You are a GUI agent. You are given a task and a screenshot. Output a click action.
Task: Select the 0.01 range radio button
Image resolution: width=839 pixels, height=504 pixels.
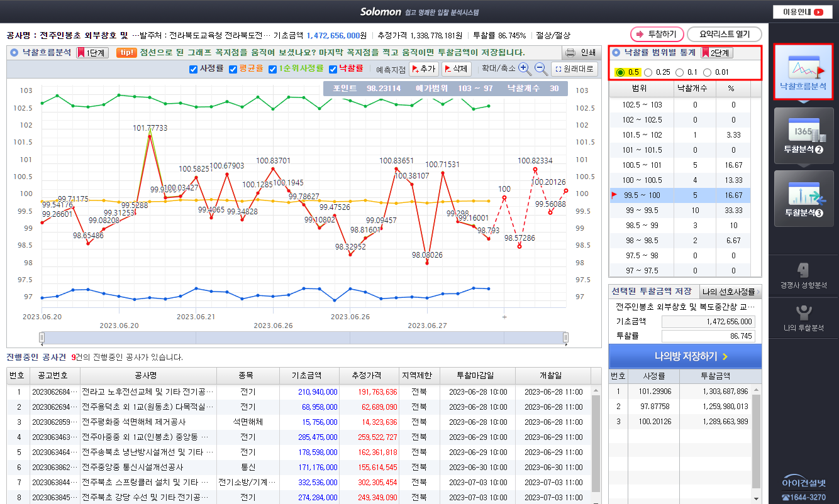[x=708, y=72]
